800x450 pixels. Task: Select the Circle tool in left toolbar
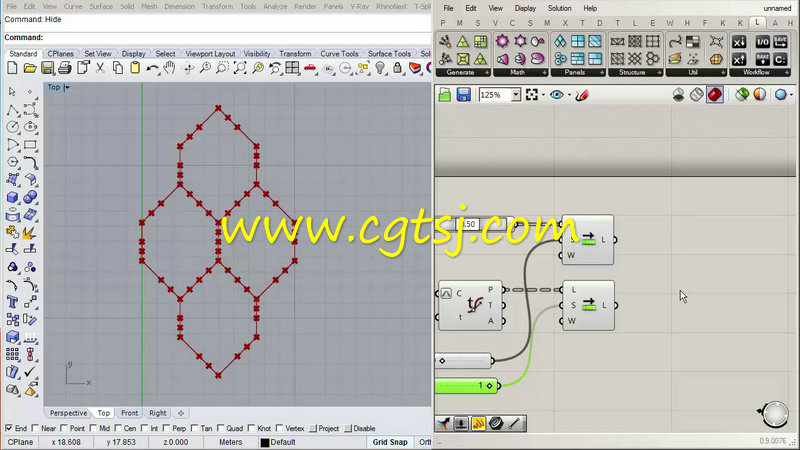click(x=12, y=127)
